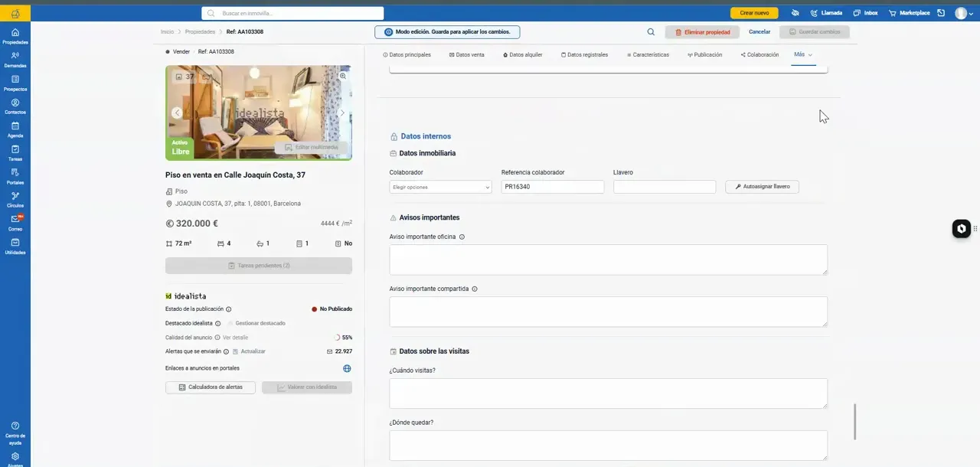Click the magnifier icon beside Eliminar propiedad
Viewport: 980px width, 467px height.
tap(651, 32)
